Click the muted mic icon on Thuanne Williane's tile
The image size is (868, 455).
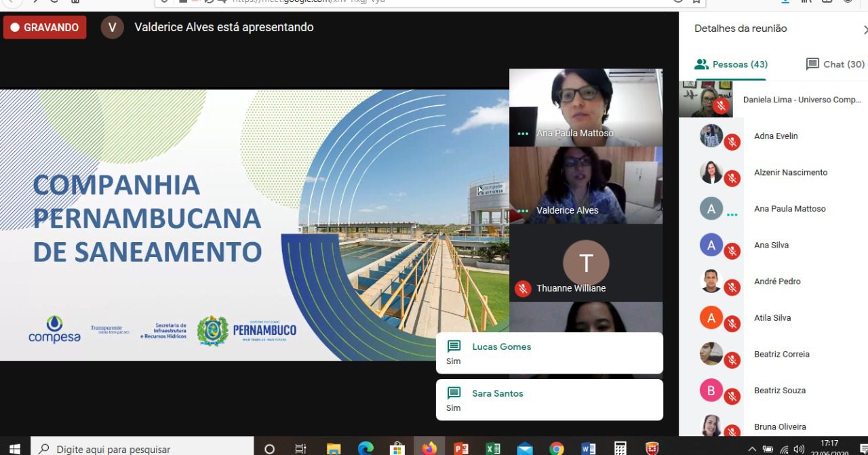[522, 288]
